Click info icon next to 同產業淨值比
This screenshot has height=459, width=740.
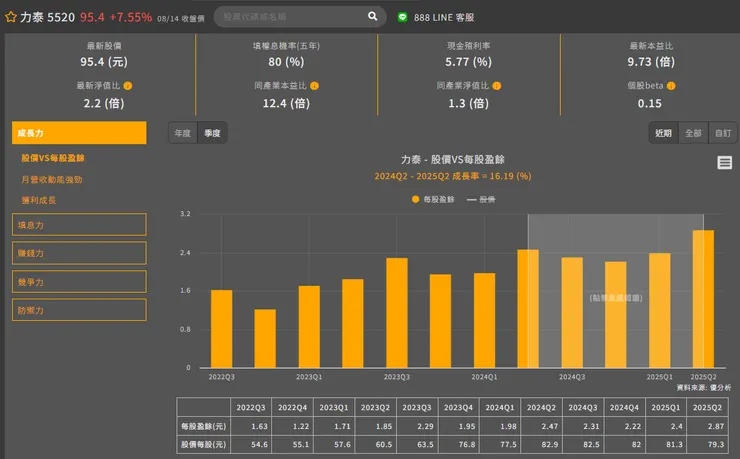click(496, 86)
